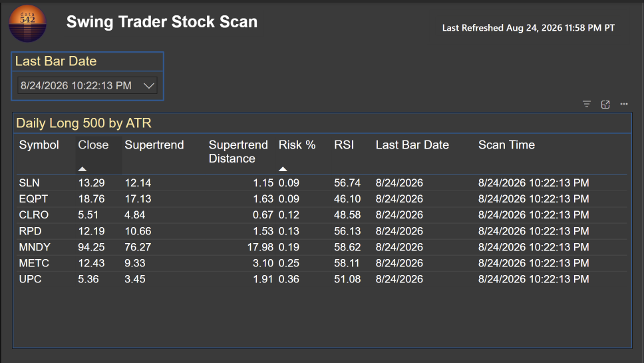
Task: Click the sort arrow under Risk %
Action: coord(283,169)
